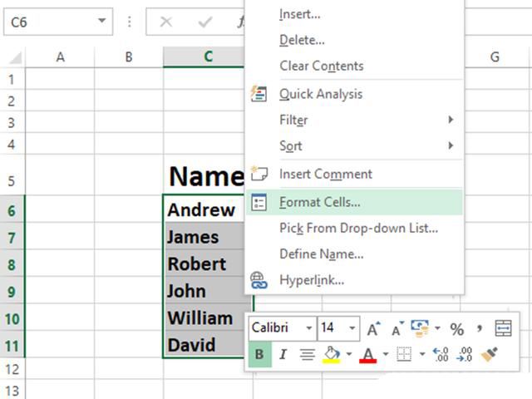532x399 pixels.
Task: Click the cell containing Andrew
Action: tap(204, 209)
